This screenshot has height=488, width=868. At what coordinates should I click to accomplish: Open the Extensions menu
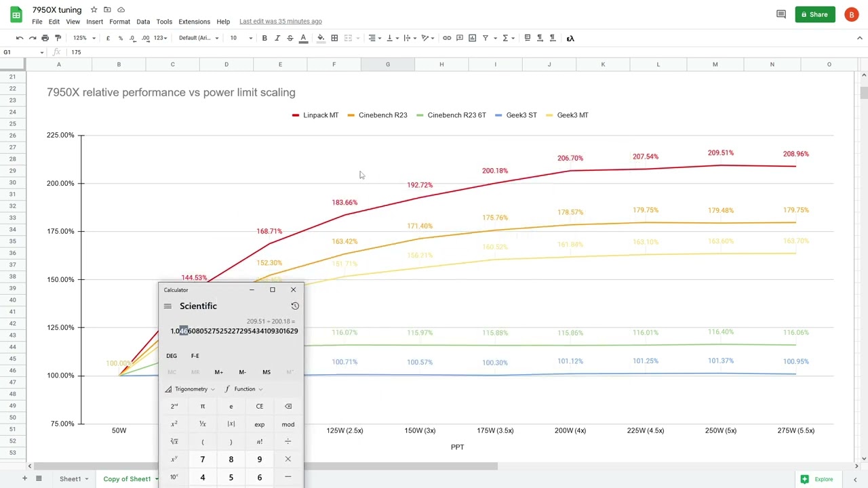[x=194, y=22]
